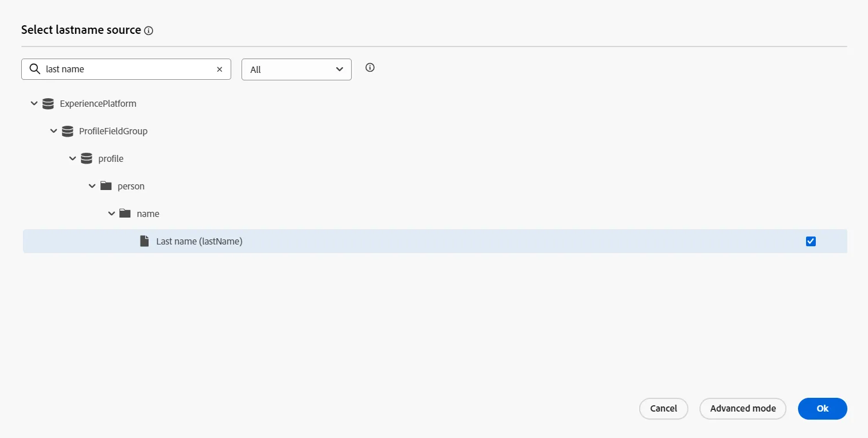Click the info icon beside the dialog title
Screen dimensions: 868x438
click(x=149, y=31)
